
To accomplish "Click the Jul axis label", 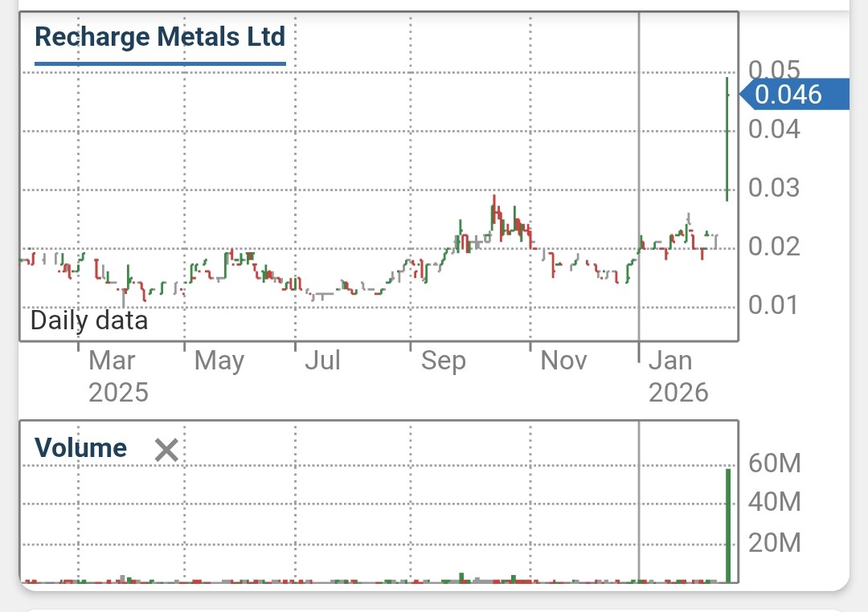I will pyautogui.click(x=322, y=361).
